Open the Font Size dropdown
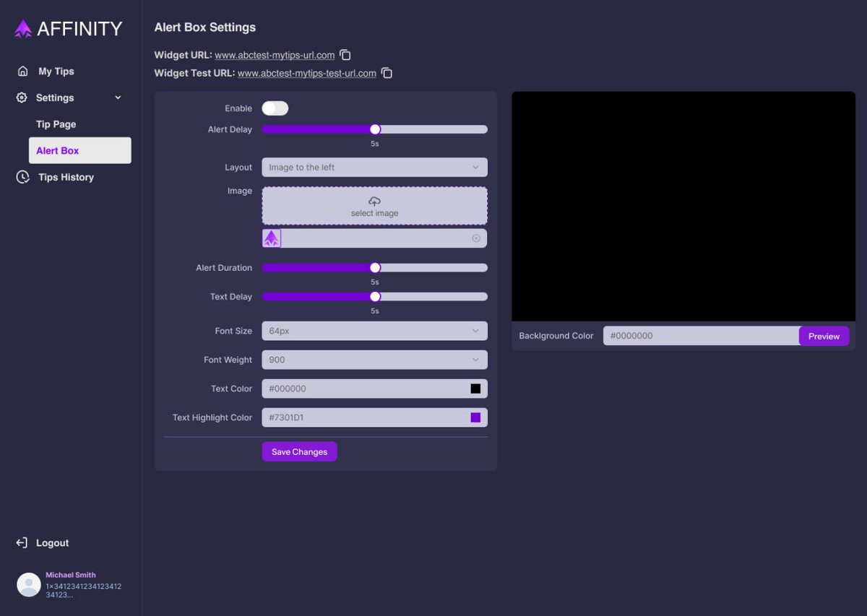 (x=374, y=331)
